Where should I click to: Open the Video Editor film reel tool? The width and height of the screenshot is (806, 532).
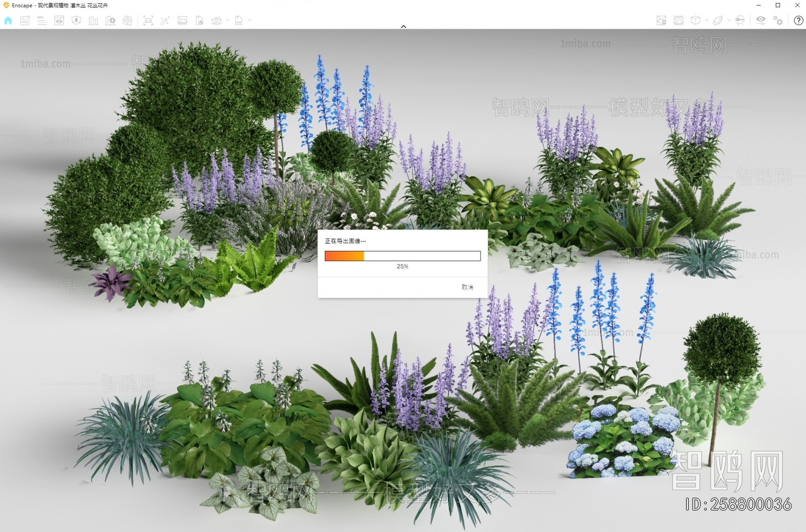[x=128, y=21]
